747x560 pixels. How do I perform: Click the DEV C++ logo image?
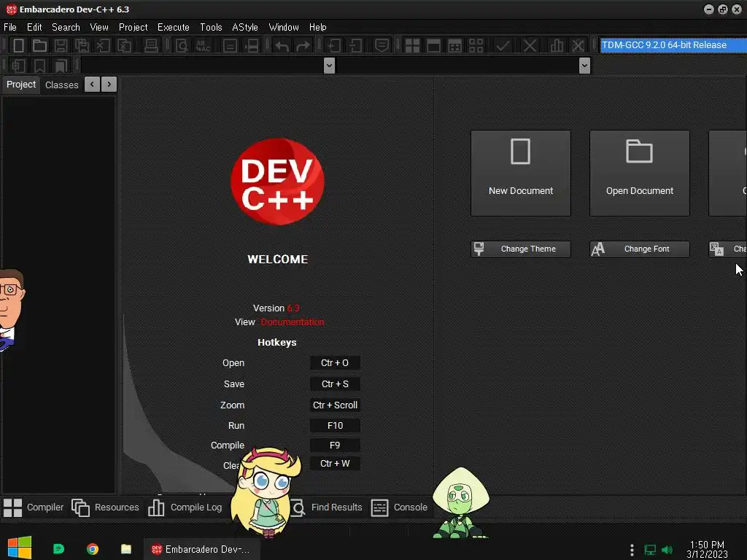pyautogui.click(x=277, y=182)
